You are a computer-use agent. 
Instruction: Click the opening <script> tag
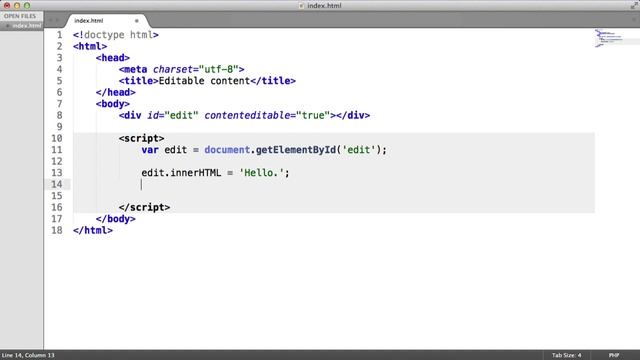pyautogui.click(x=142, y=138)
